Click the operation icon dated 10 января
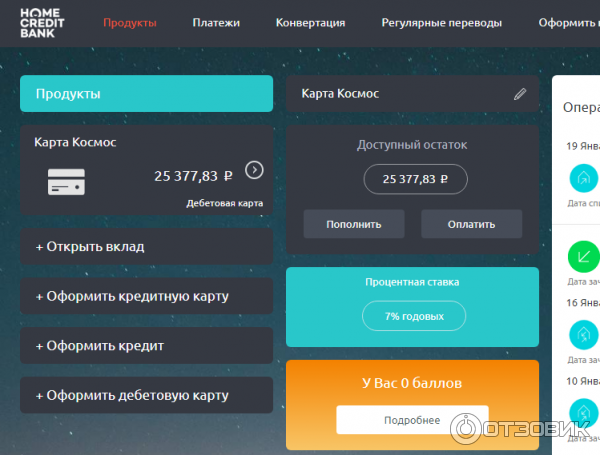Screen dimensions: 600x455 point(580,412)
